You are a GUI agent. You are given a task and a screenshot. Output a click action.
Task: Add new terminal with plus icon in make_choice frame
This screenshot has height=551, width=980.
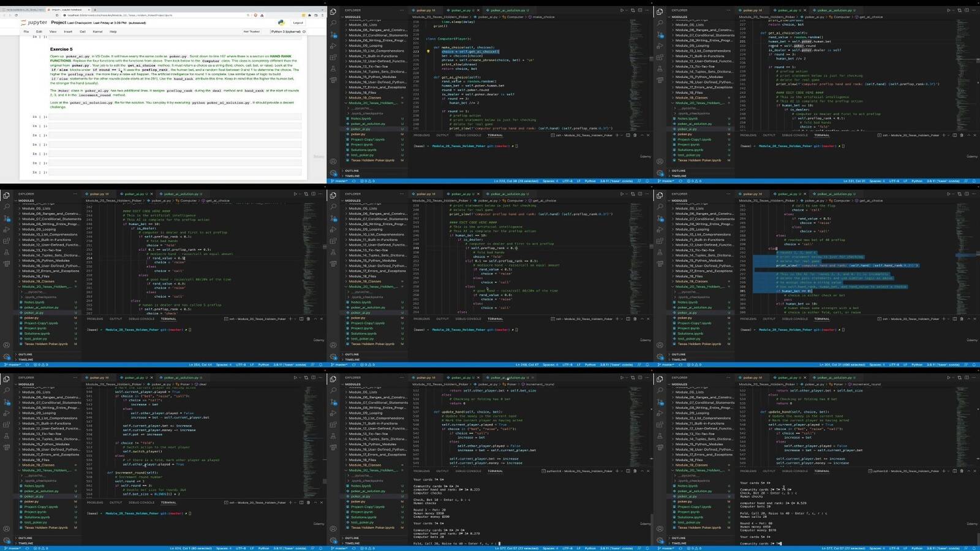coord(617,135)
